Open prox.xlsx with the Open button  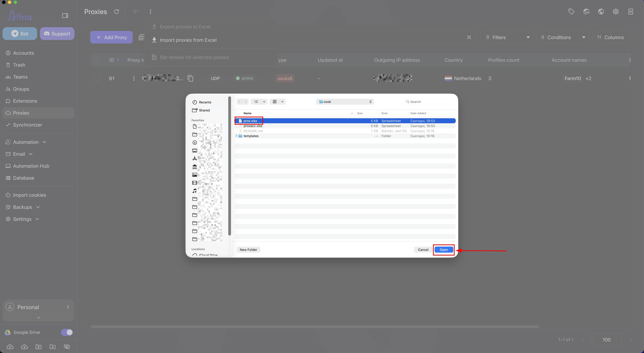(443, 250)
